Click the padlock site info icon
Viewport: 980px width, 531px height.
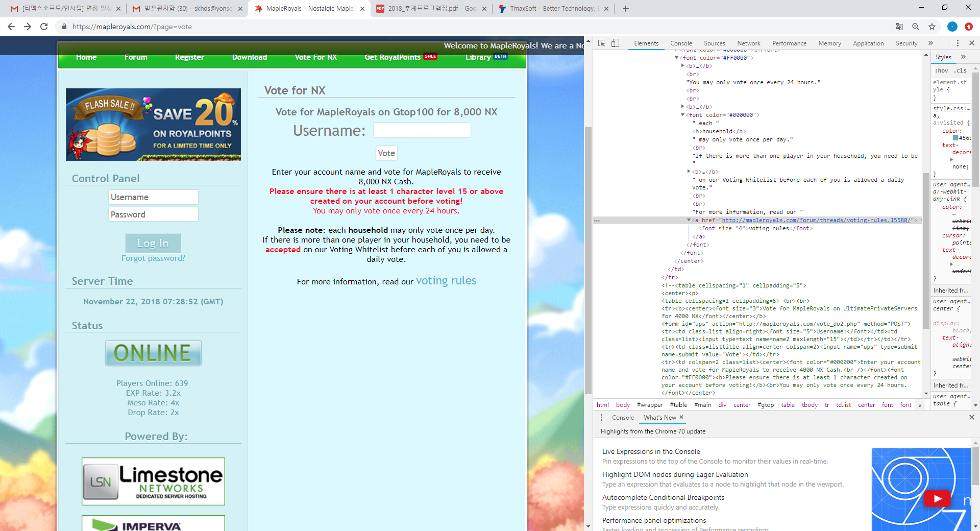tap(64, 27)
